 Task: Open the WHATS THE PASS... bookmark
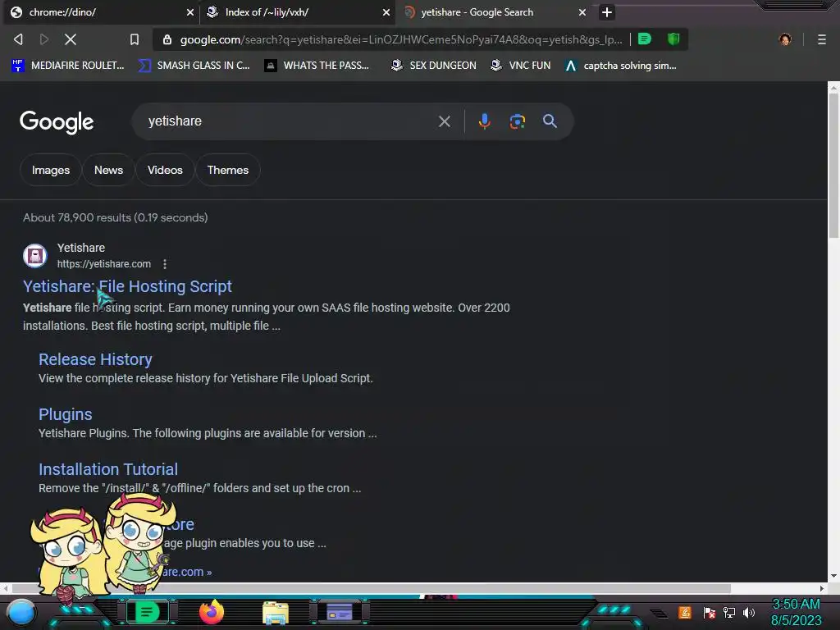[x=317, y=66]
